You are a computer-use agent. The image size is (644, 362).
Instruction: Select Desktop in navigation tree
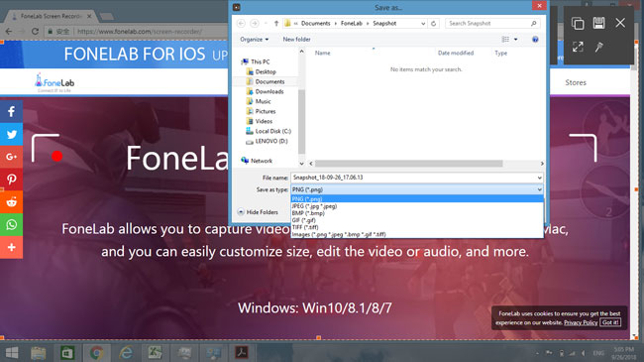[266, 71]
